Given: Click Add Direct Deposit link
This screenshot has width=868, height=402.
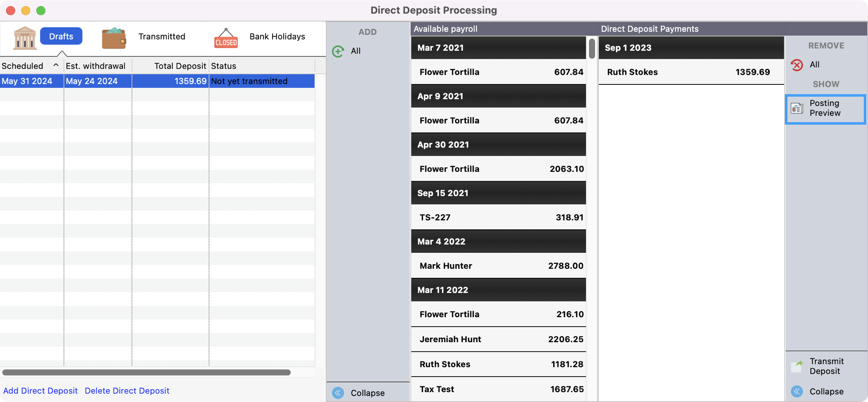Looking at the screenshot, I should click(41, 391).
